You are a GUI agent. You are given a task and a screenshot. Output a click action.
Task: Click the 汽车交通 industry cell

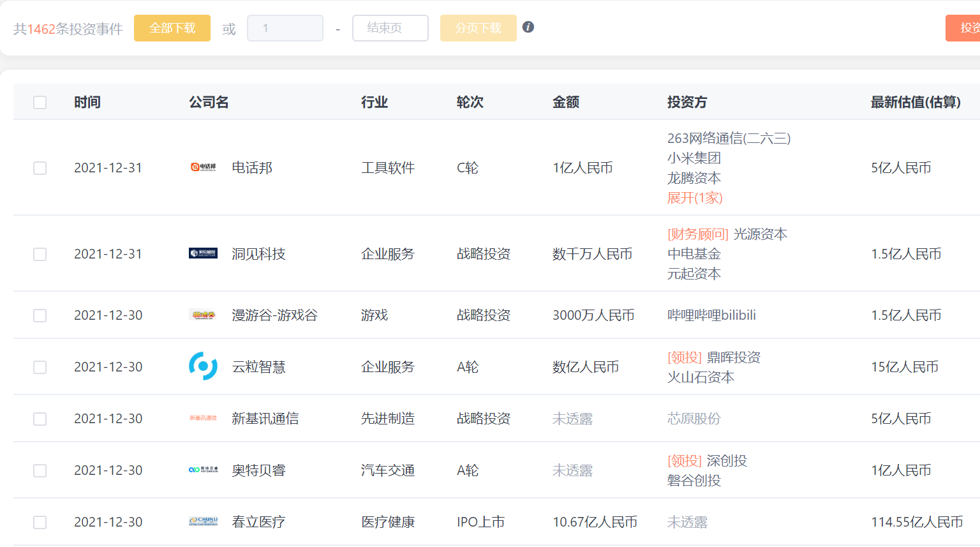pos(388,470)
